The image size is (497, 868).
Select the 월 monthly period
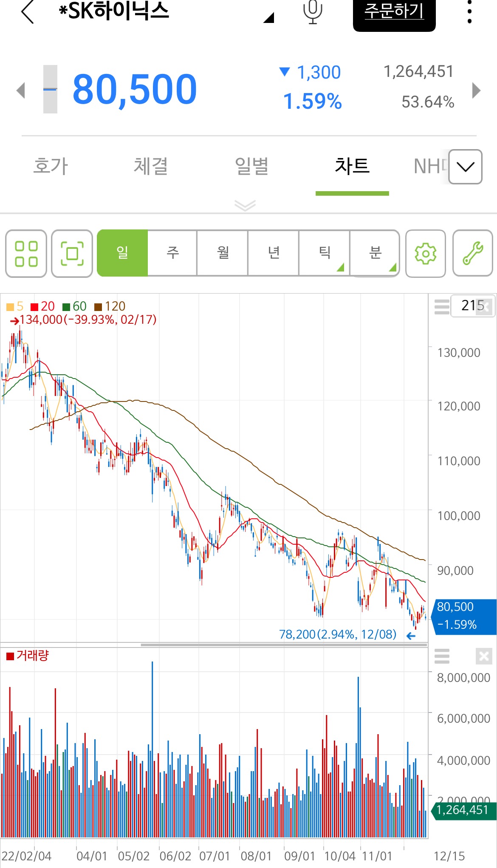coord(223,253)
